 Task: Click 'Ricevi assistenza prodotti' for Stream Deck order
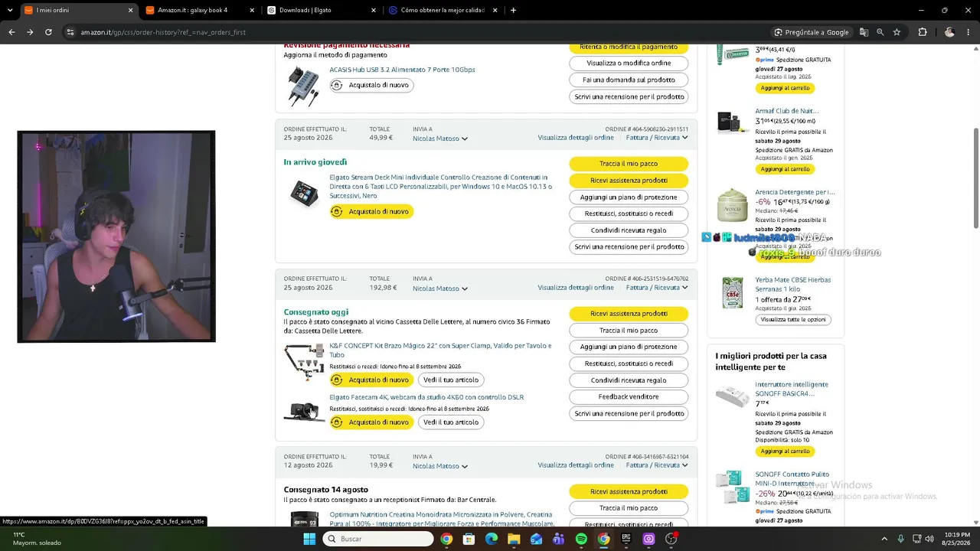[629, 181]
